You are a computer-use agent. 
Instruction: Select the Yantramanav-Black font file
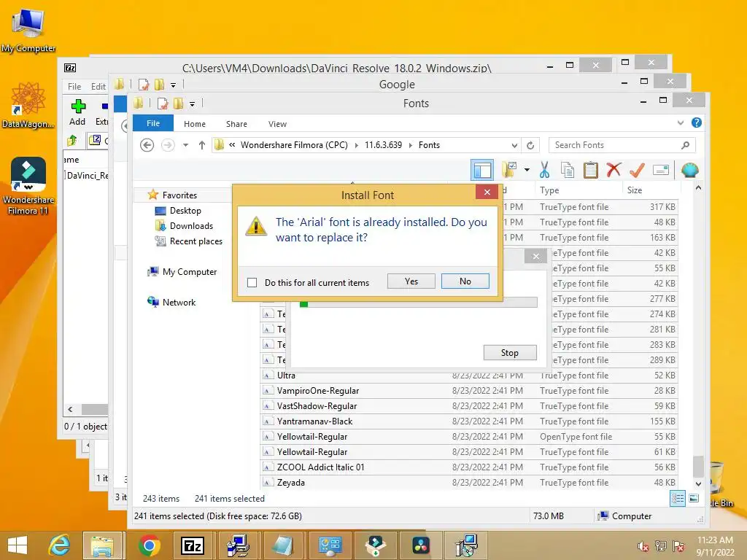pyautogui.click(x=469, y=421)
